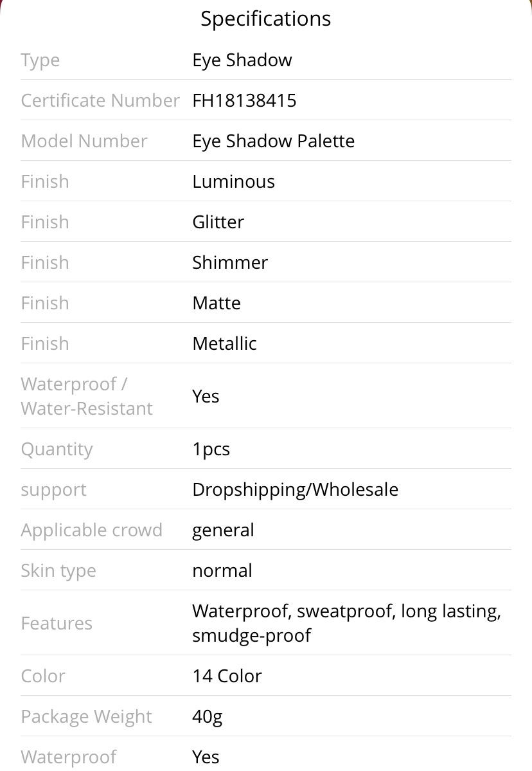Image resolution: width=532 pixels, height=771 pixels.
Task: Select the Metallic finish row
Action: (266, 343)
